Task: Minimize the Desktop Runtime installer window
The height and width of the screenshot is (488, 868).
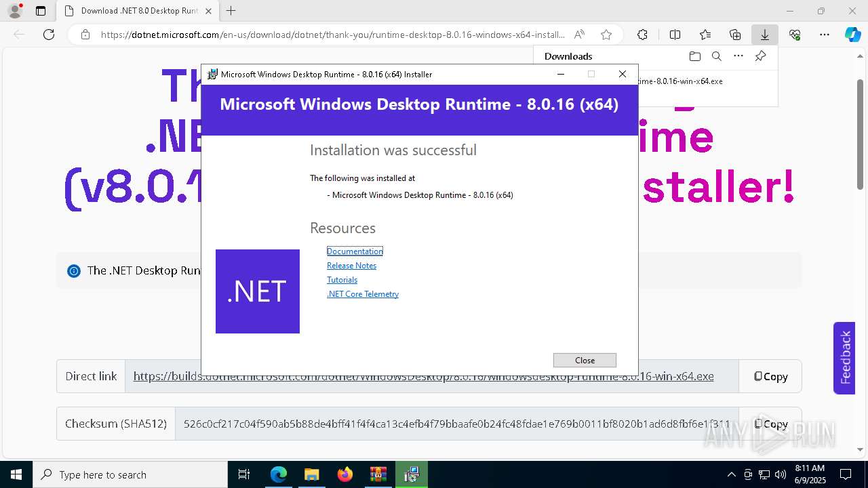Action: click(x=561, y=74)
